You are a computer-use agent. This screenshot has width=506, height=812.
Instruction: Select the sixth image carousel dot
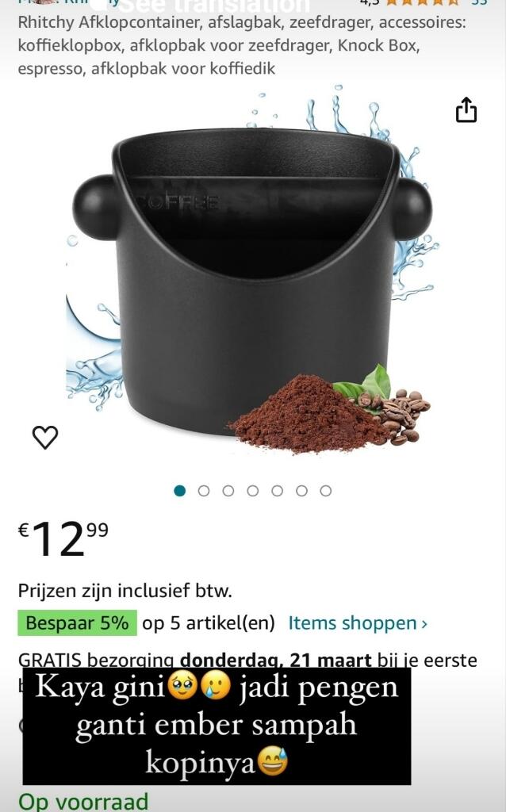click(x=301, y=490)
